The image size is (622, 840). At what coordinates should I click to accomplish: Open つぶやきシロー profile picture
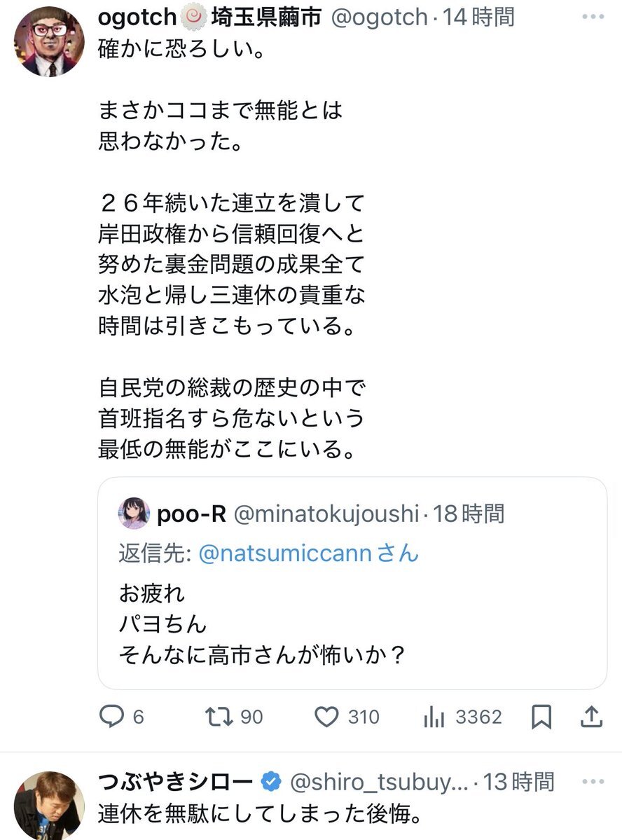click(x=49, y=804)
